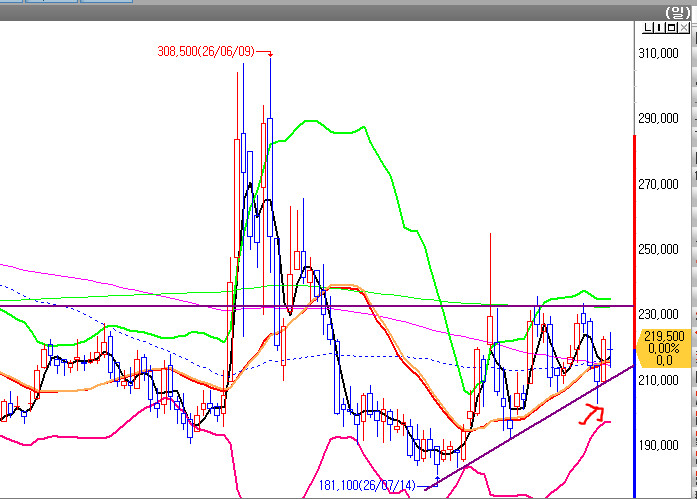Click the 210,000 price axis label

[658, 380]
